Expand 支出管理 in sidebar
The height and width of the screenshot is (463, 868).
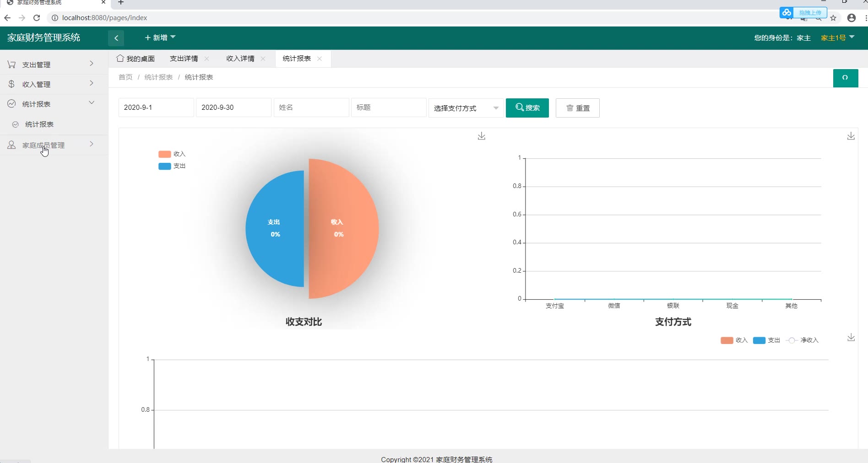click(x=50, y=65)
